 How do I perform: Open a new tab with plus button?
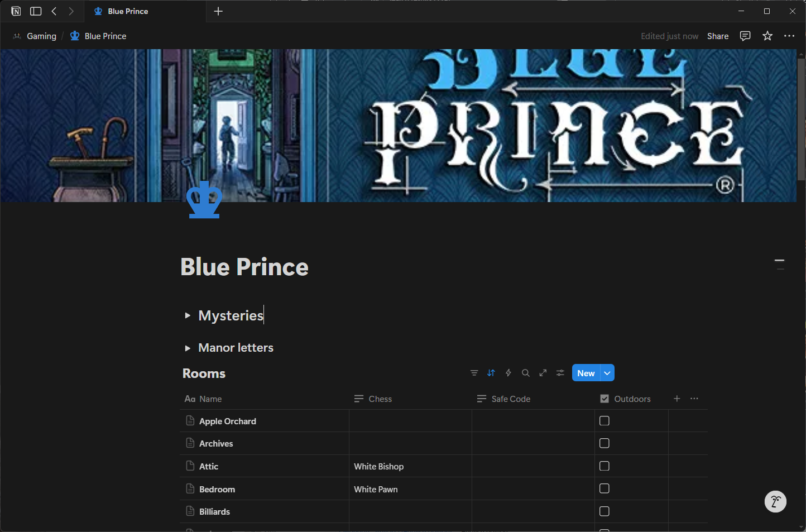218,11
